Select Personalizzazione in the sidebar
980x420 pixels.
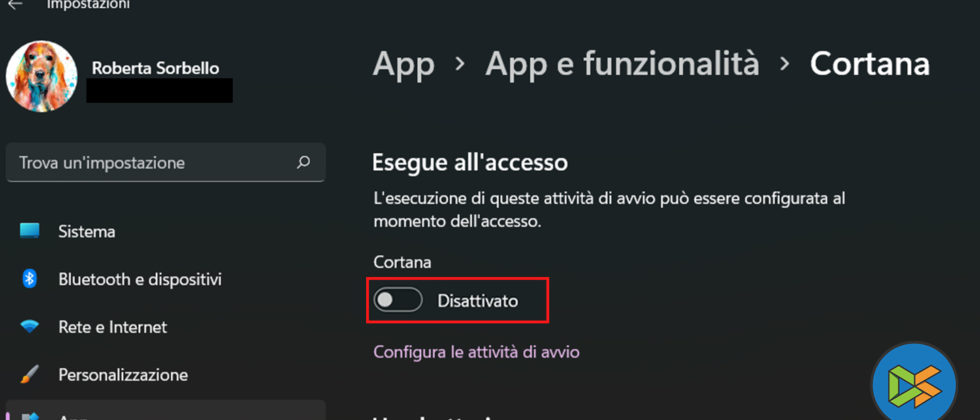coord(123,375)
